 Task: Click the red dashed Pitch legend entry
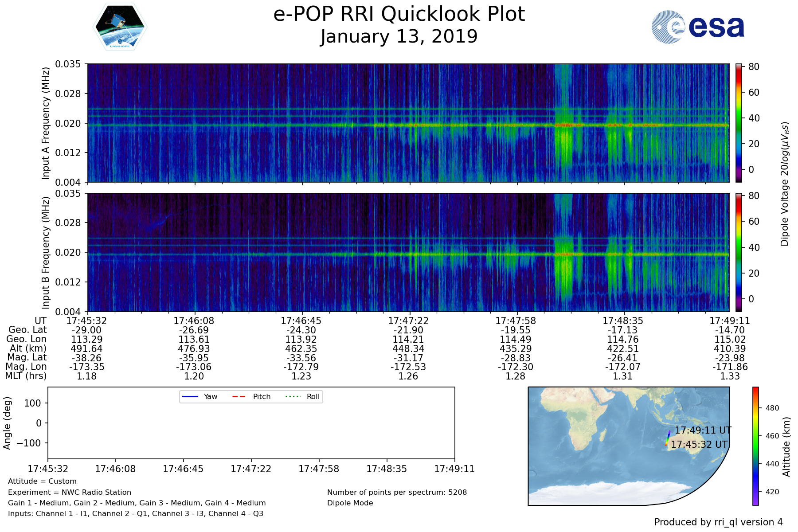(x=239, y=396)
